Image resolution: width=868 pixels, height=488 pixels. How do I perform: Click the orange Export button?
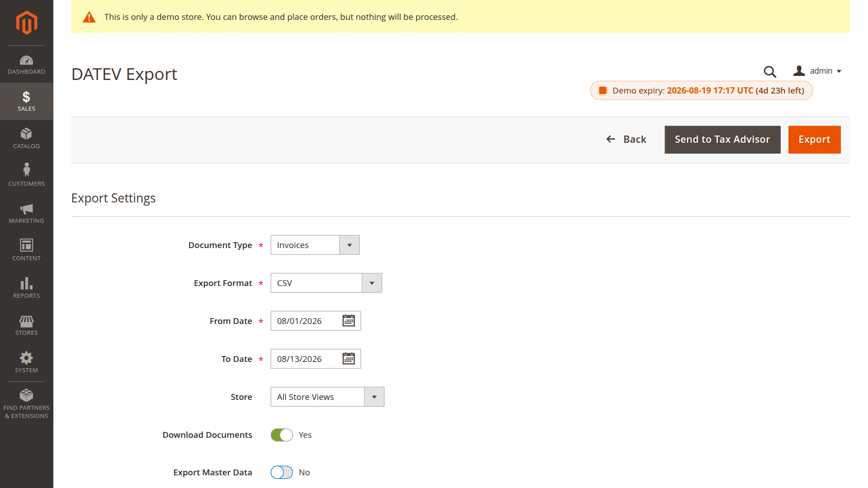point(814,140)
